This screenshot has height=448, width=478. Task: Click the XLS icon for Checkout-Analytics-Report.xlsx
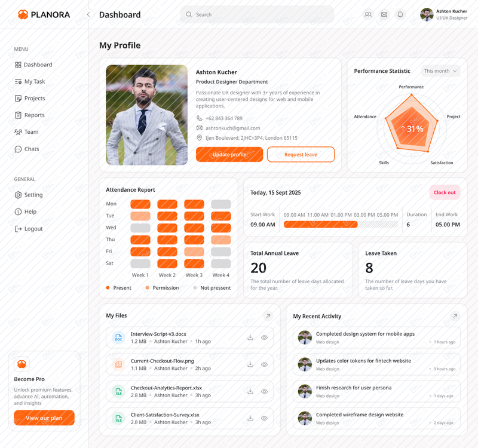point(118,391)
